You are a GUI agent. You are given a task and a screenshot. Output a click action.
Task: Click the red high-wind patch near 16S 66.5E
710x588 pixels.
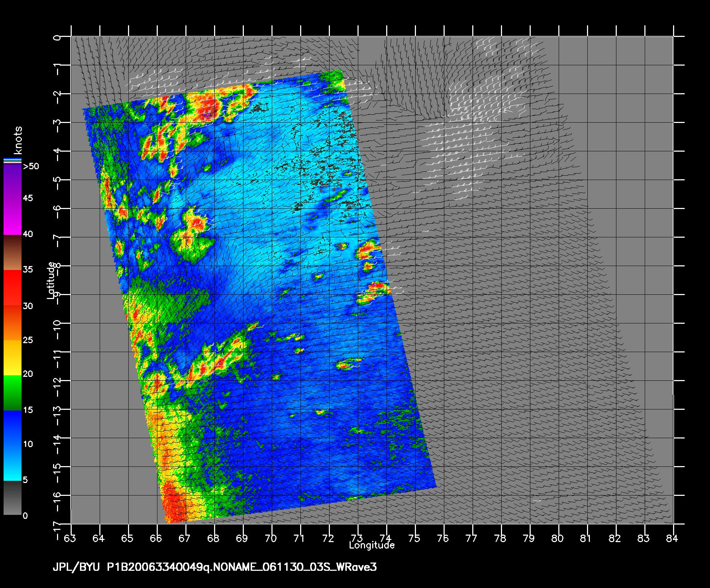[x=174, y=502]
